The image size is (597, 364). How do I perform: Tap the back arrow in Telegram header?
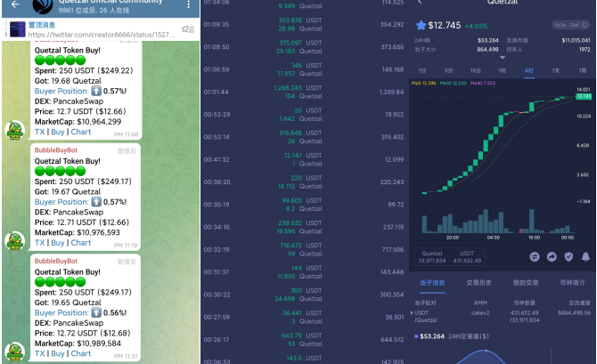15,4
